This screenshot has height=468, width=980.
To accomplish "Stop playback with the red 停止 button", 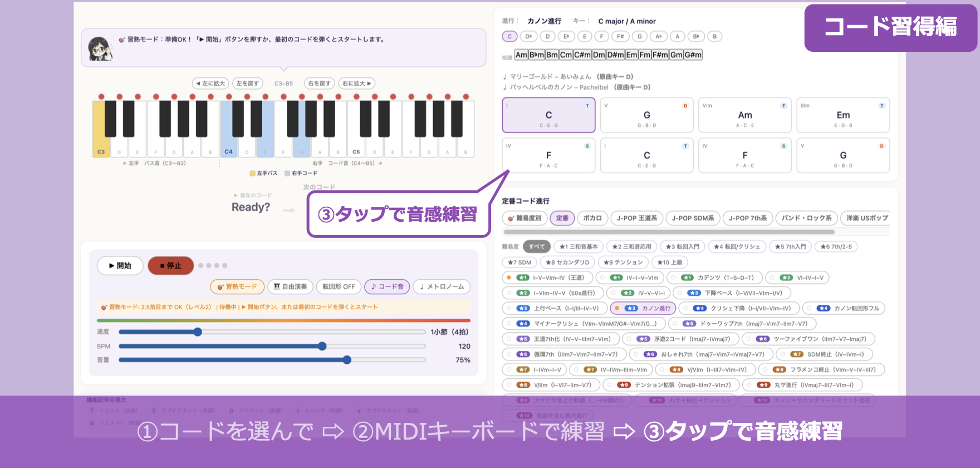I will (x=171, y=266).
